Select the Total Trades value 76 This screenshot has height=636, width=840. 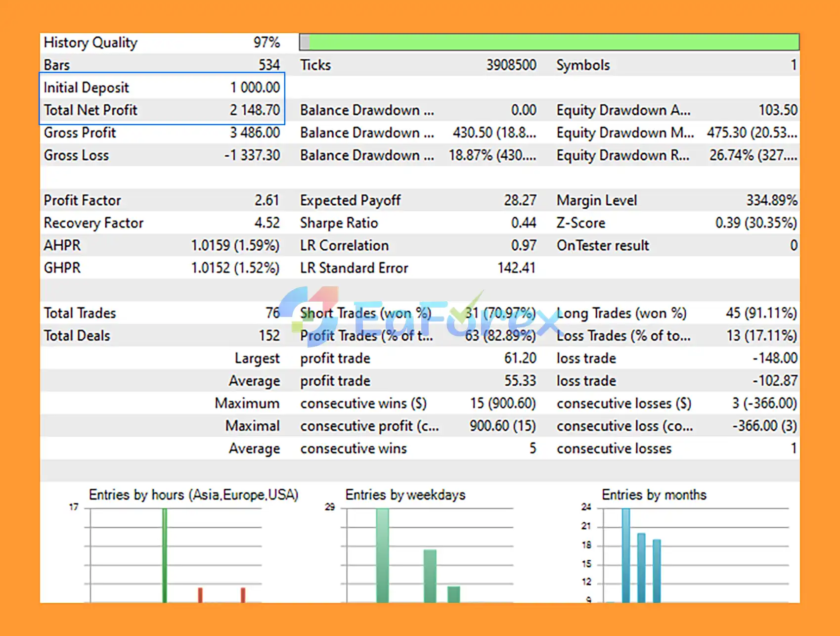click(x=272, y=313)
